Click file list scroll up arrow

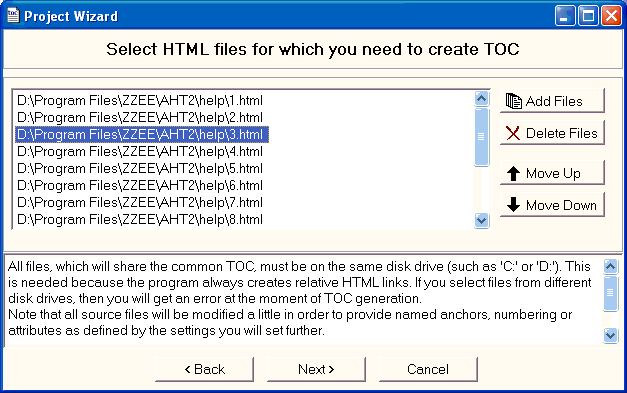click(481, 98)
